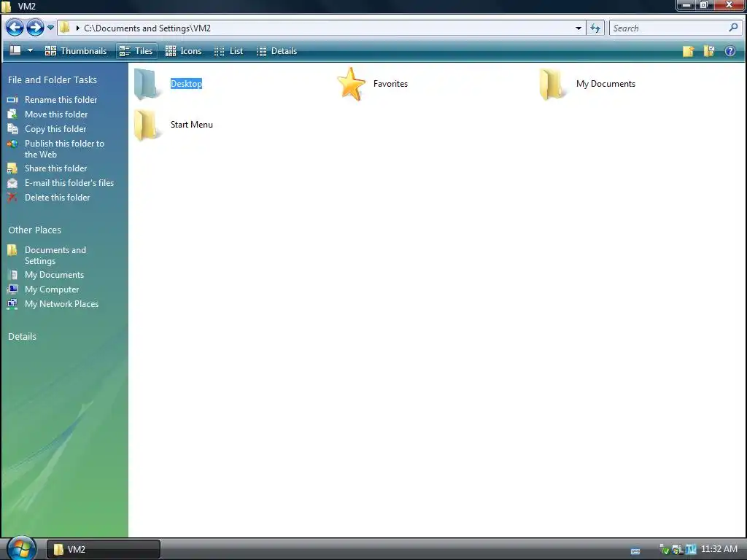747x560 pixels.
Task: Click the green checkmark tray icon
Action: click(x=665, y=550)
